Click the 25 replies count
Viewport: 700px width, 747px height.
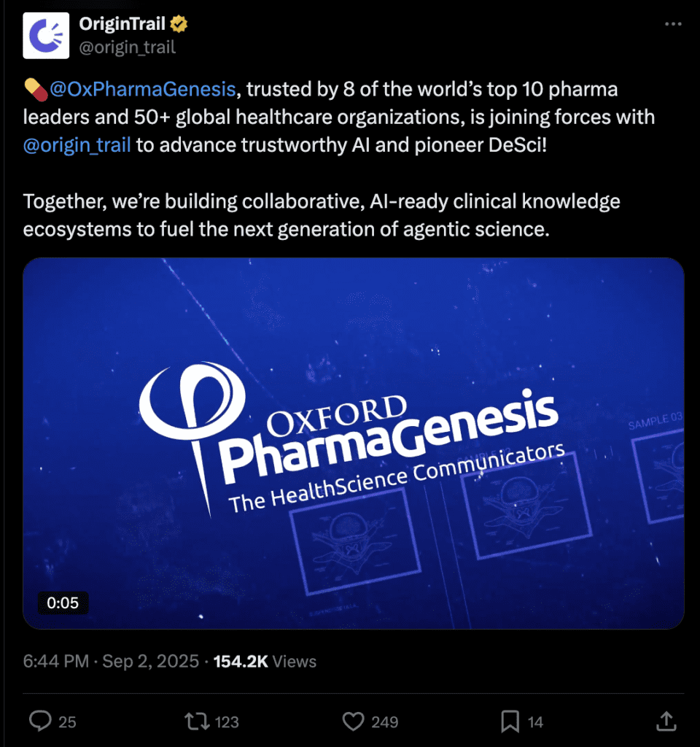[x=67, y=722]
